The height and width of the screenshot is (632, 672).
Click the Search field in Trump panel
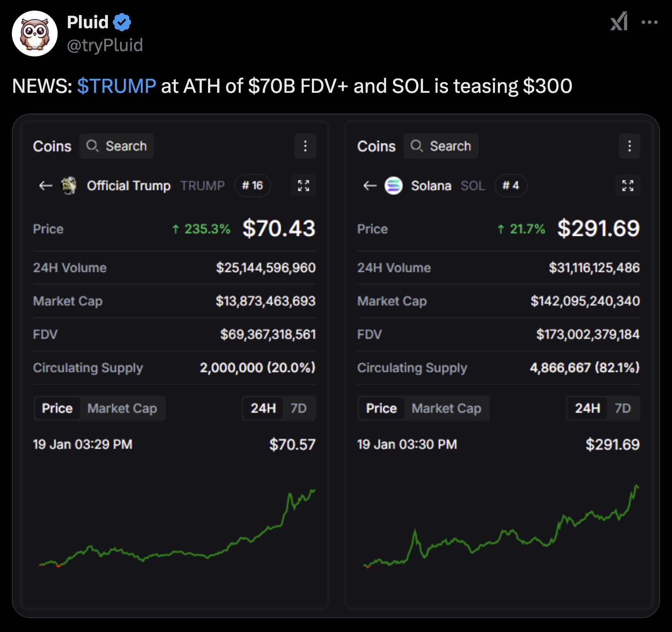117,146
